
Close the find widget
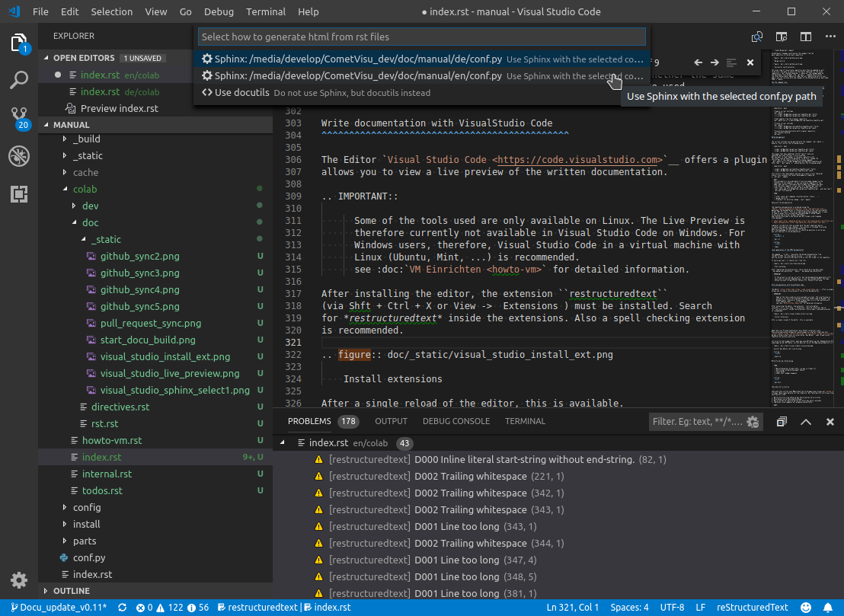point(750,62)
